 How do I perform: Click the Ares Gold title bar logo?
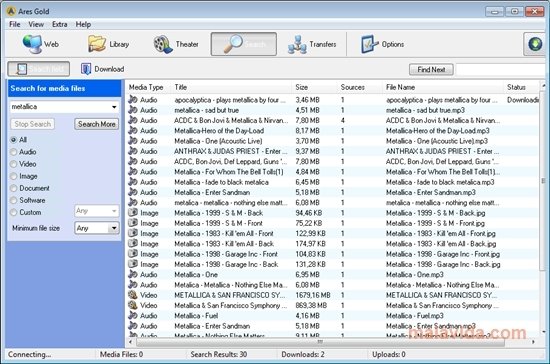[11, 11]
